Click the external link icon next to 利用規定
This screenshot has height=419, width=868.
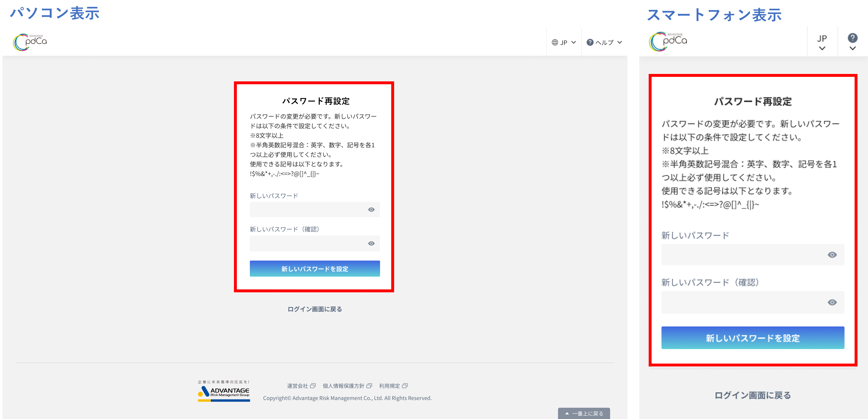(405, 386)
